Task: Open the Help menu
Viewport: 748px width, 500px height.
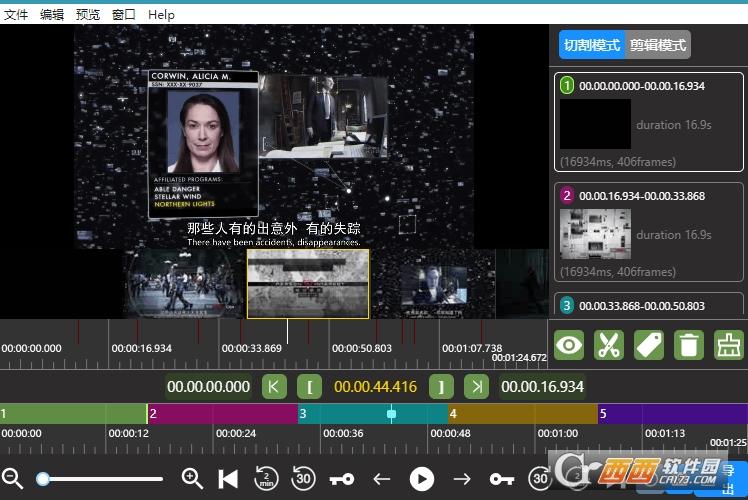Action: pos(161,15)
